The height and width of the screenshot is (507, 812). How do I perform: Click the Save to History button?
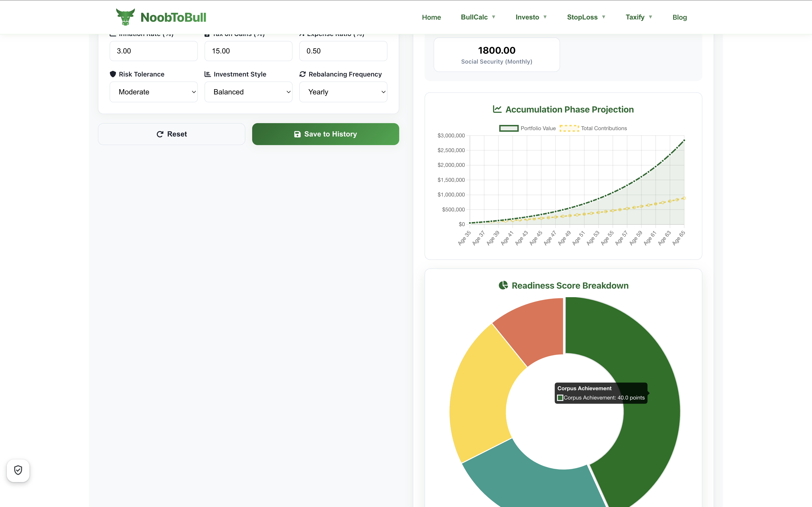326,134
